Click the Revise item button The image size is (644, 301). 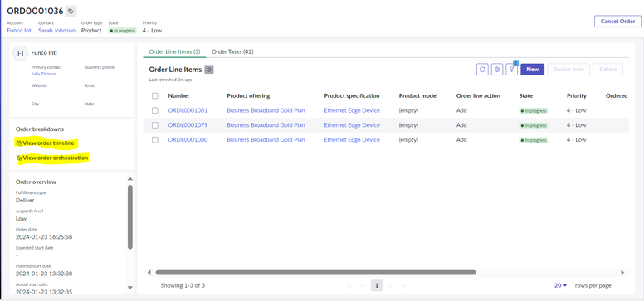tap(568, 70)
